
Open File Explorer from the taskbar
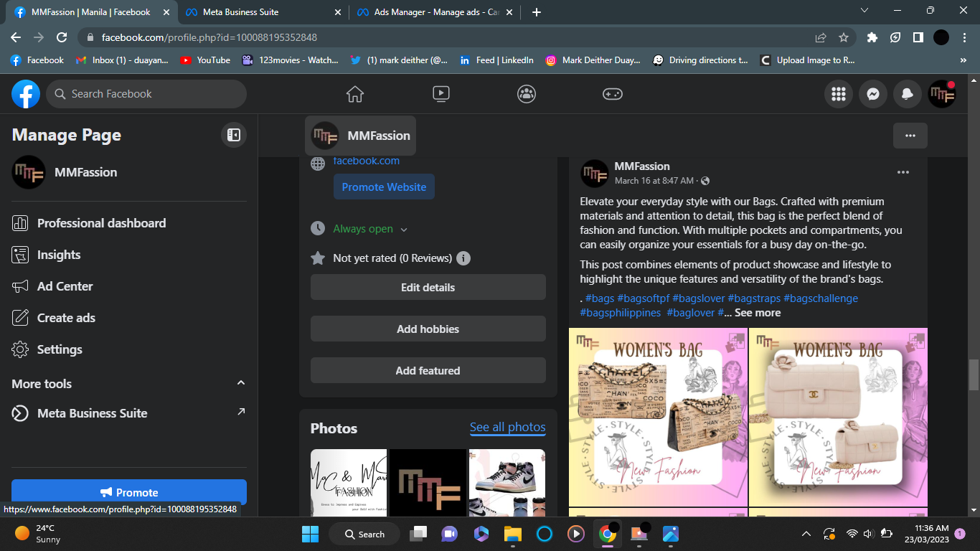point(512,534)
